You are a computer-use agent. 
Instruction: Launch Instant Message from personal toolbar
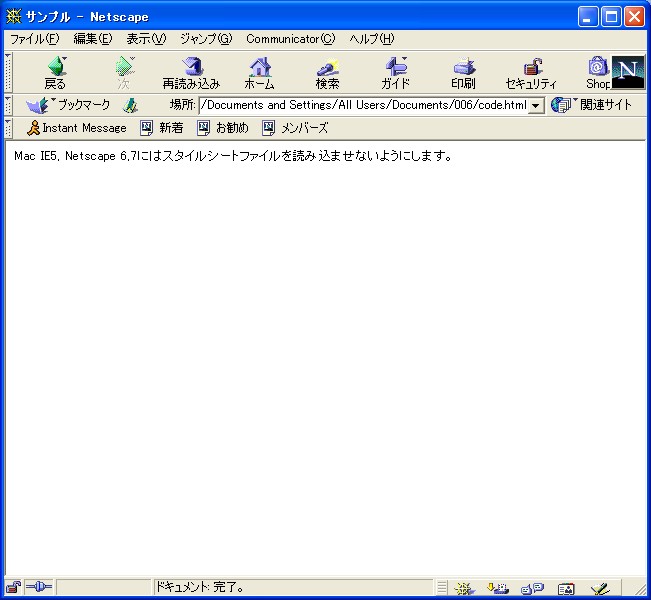coord(76,128)
